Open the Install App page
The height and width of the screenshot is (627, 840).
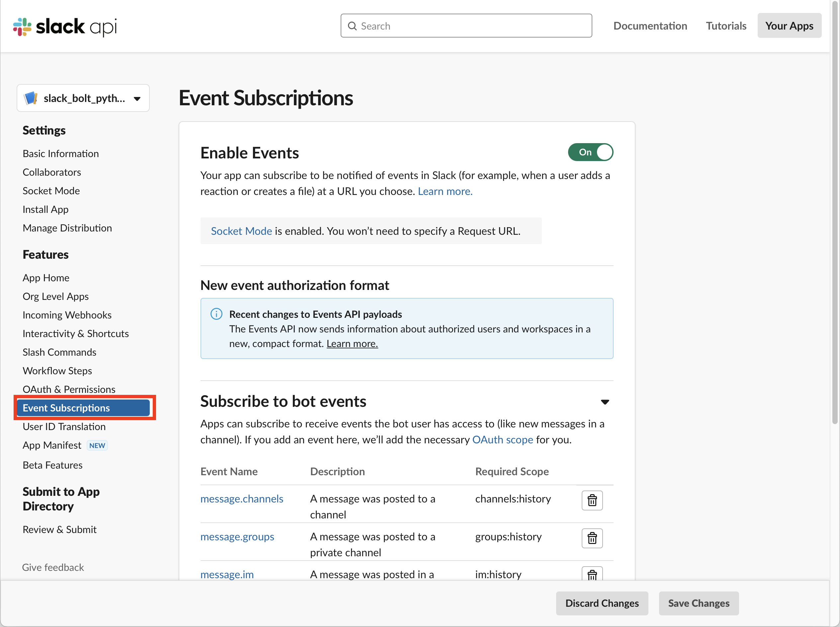(45, 210)
